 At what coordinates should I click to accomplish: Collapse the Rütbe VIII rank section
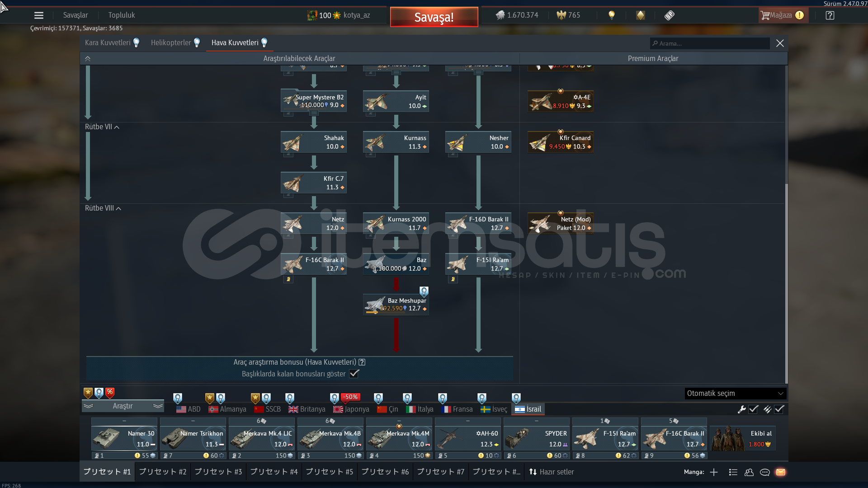pos(103,208)
